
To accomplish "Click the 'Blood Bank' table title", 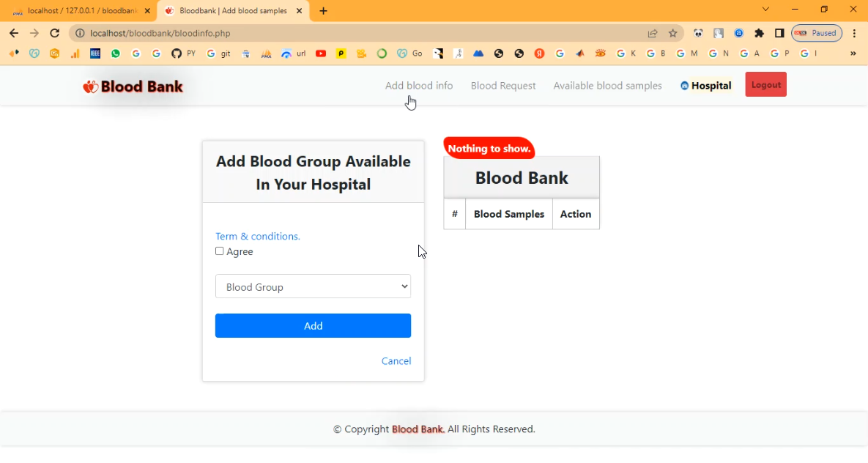I will point(522,178).
